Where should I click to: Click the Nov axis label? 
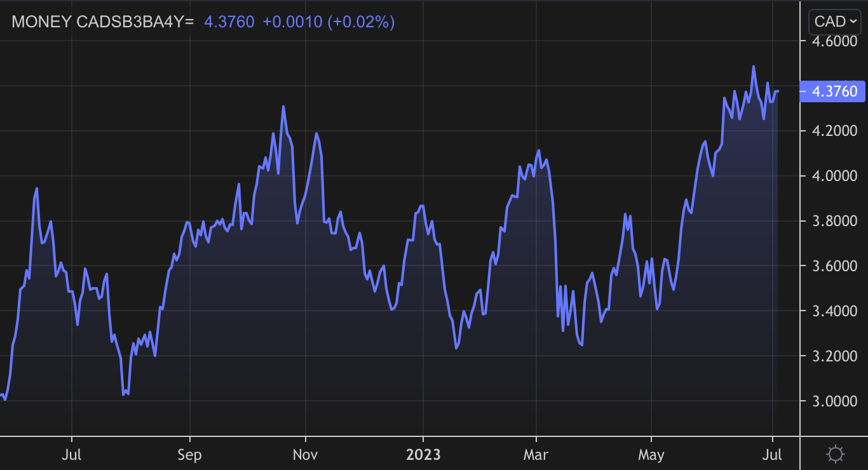click(305, 455)
